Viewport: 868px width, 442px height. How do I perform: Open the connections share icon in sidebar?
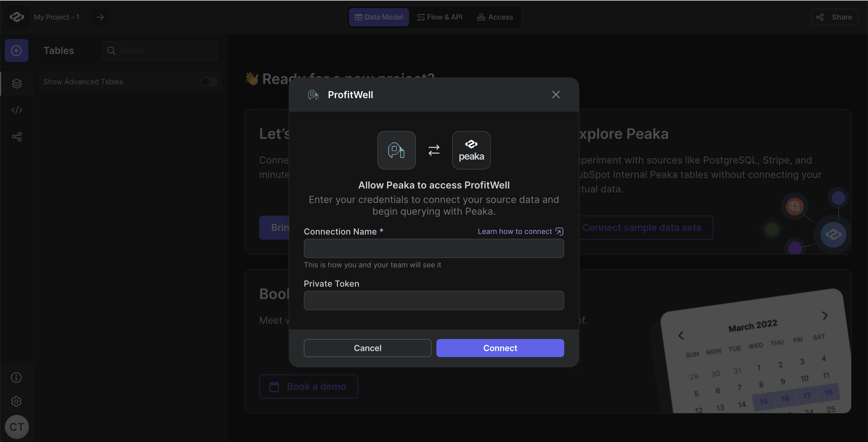[17, 137]
